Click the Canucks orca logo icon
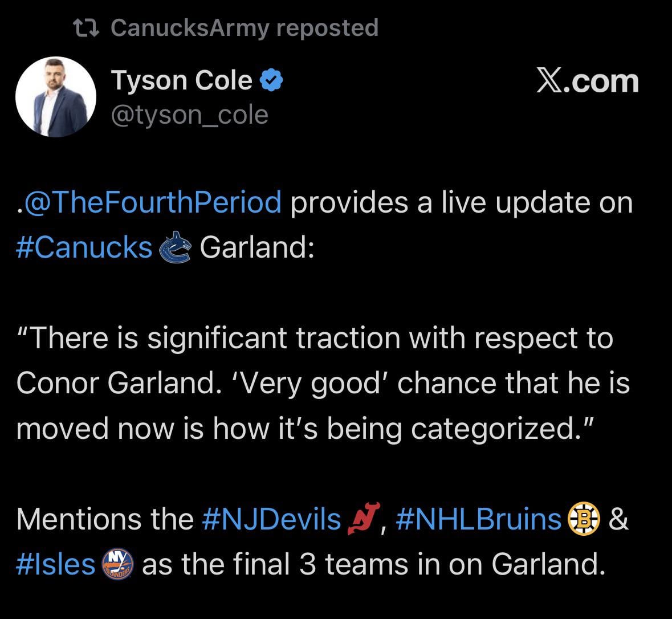The image size is (672, 619). tap(175, 247)
